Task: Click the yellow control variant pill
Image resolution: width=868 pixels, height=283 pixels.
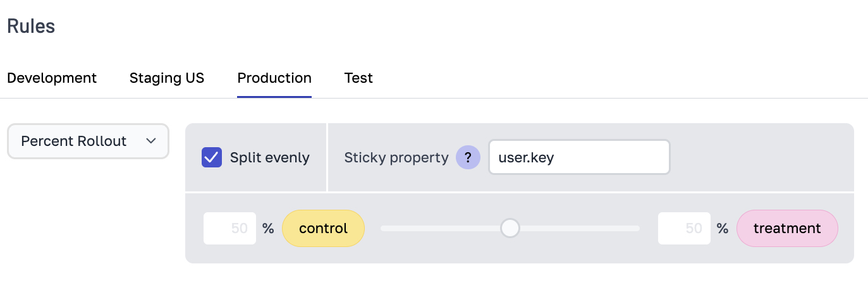Action: pos(323,228)
